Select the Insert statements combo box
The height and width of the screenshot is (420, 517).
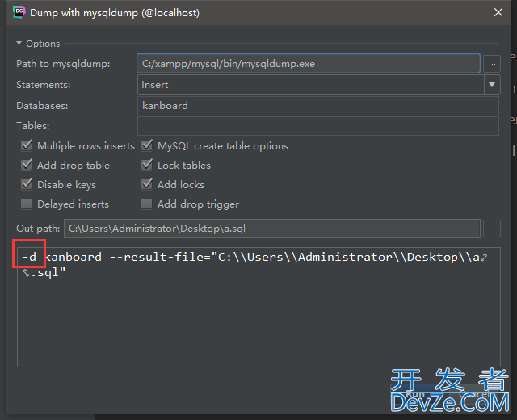coord(318,85)
